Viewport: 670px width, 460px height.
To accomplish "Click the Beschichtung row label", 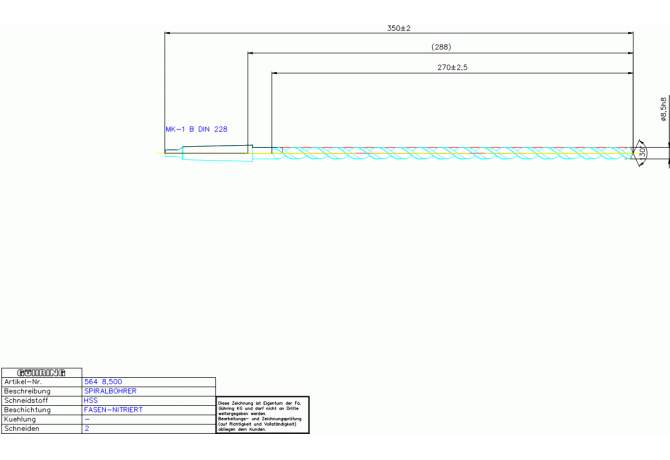I will pyautogui.click(x=28, y=410).
